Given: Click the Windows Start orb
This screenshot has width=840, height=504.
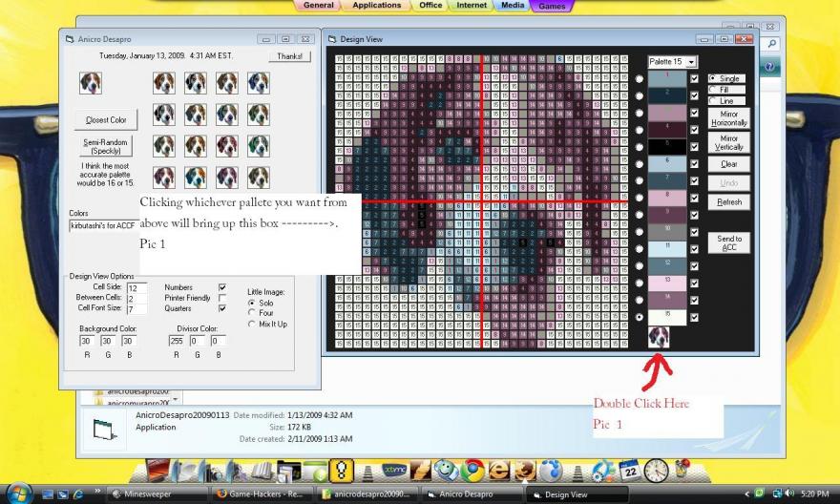Looking at the screenshot, I should [19, 493].
